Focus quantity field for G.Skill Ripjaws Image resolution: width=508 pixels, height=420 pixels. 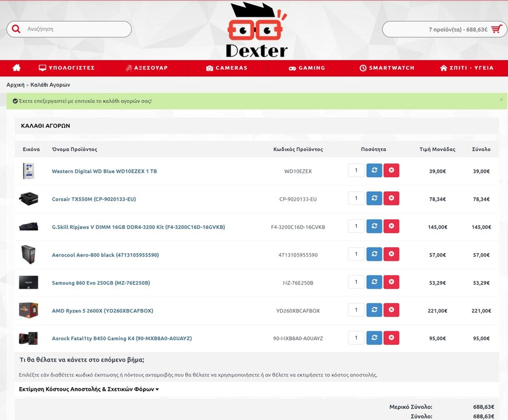pos(356,226)
